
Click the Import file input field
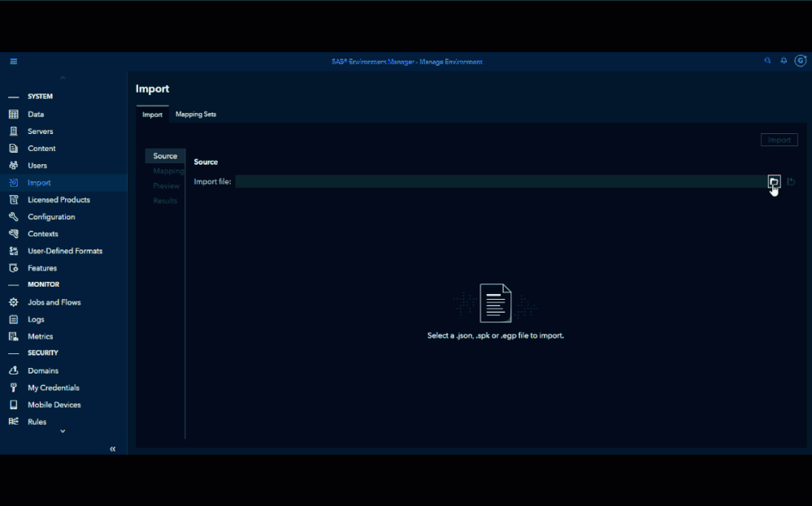pos(501,182)
